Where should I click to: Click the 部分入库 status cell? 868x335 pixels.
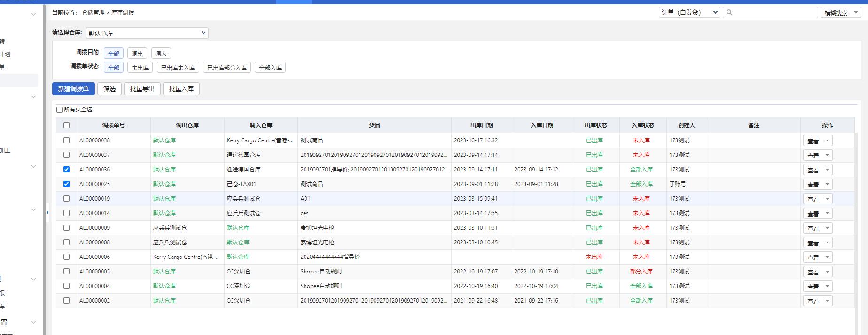pos(641,271)
